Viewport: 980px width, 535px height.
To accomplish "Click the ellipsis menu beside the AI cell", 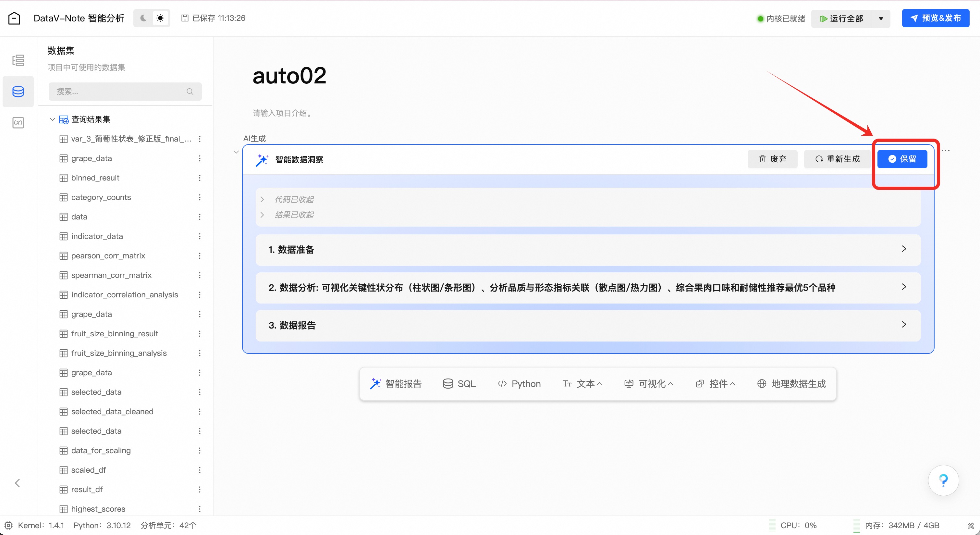I will pyautogui.click(x=945, y=151).
